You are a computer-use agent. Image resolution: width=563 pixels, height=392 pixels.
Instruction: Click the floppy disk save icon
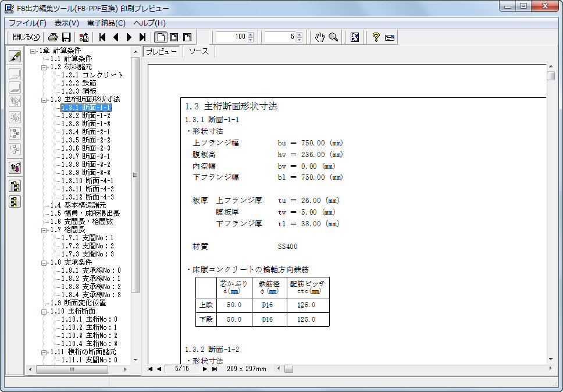pos(66,37)
